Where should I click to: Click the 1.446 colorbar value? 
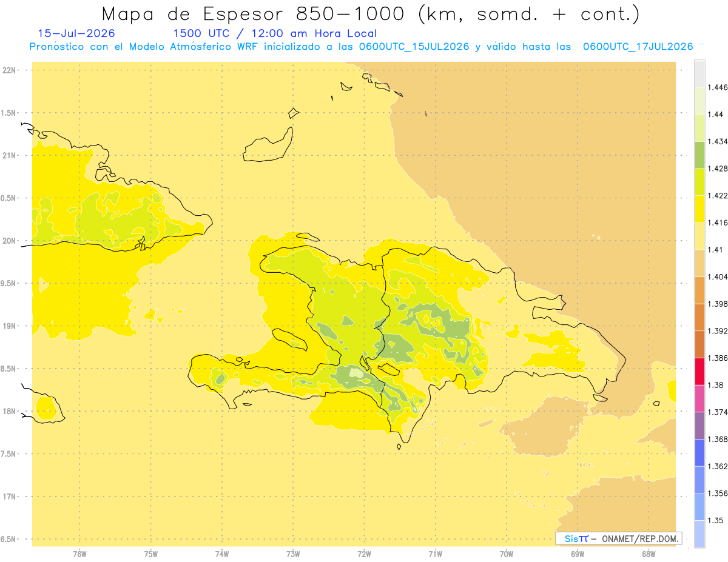tap(718, 87)
